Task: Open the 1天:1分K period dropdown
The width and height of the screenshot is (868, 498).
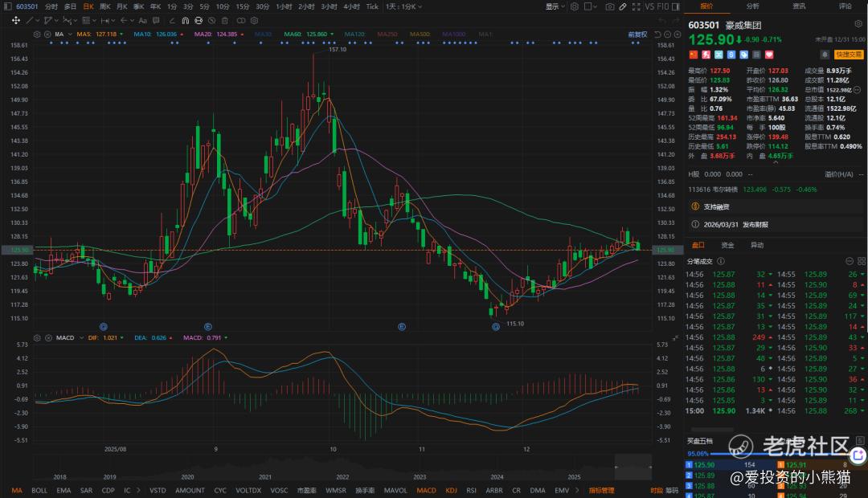Action: [x=404, y=6]
